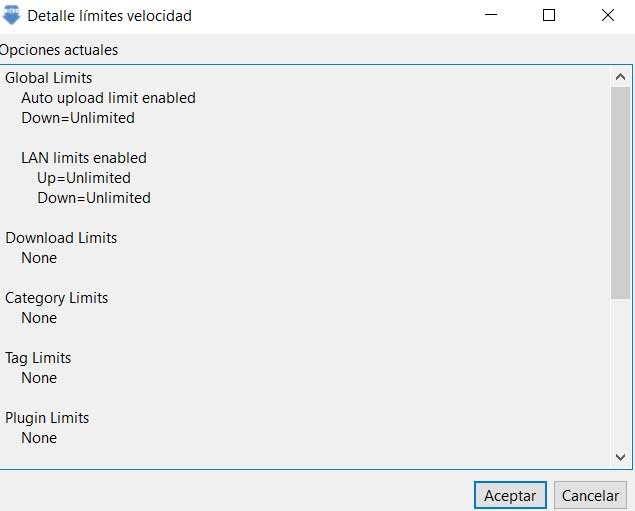Select the Tag Limits heading
The height and width of the screenshot is (511, 635).
[38, 358]
